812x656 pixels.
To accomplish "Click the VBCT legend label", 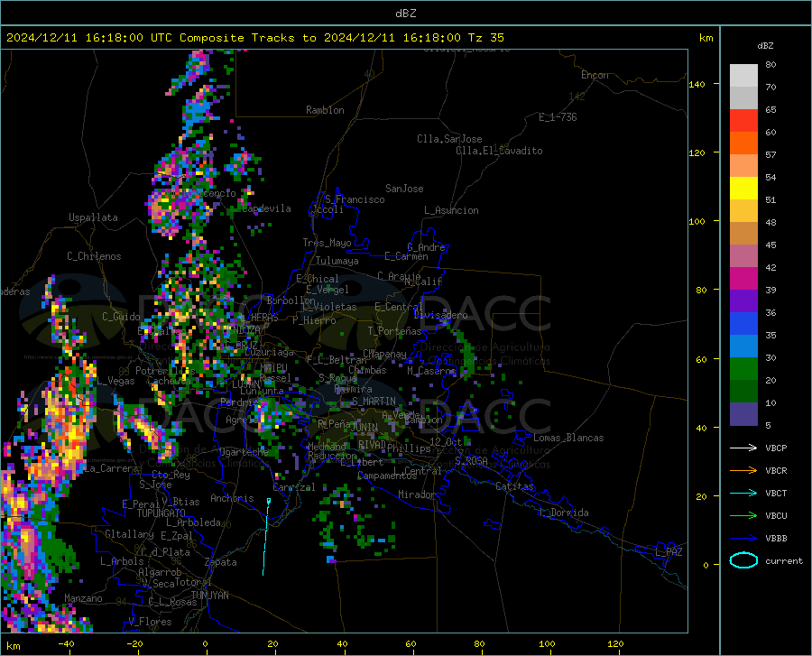I will pos(776,493).
